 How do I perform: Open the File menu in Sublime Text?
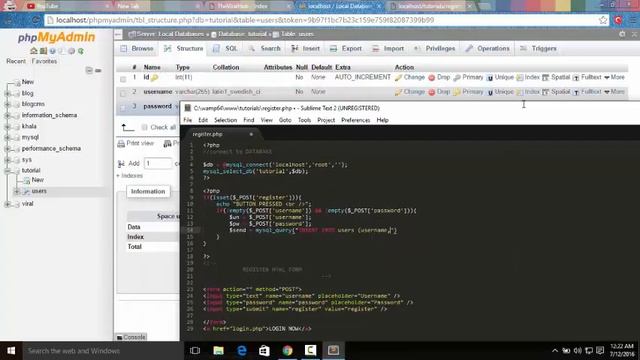pos(187,120)
